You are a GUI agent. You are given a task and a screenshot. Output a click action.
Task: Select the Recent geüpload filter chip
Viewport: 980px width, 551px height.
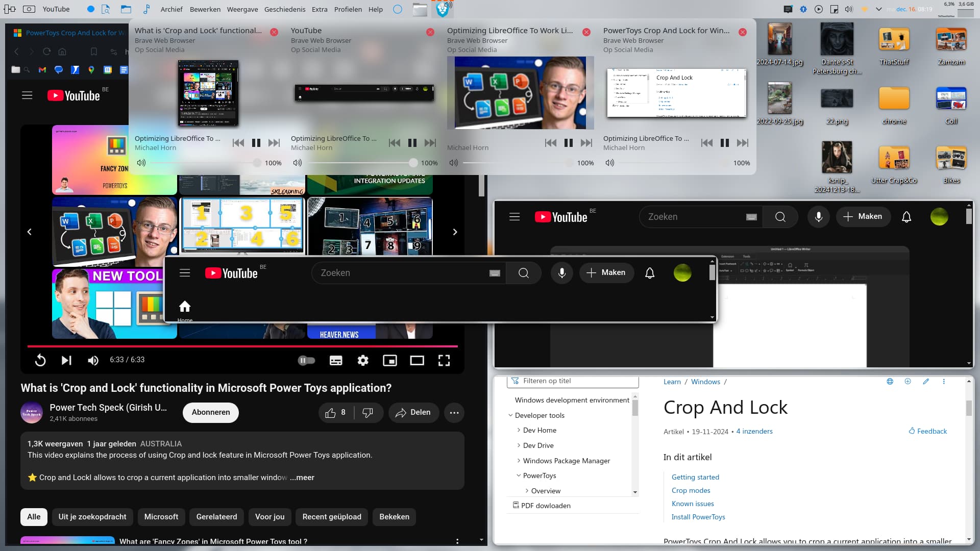tap(332, 517)
